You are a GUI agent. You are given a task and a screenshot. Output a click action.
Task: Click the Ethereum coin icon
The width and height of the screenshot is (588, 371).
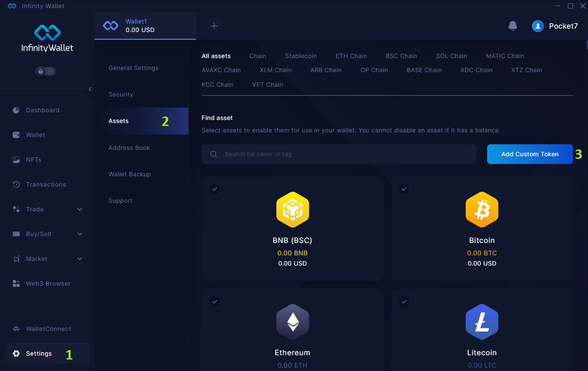(x=293, y=322)
